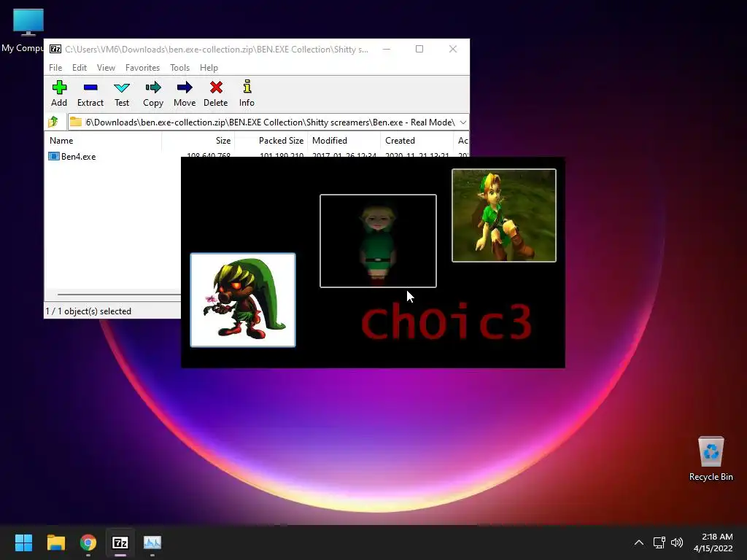
Task: Go up one folder level icon
Action: 53,122
